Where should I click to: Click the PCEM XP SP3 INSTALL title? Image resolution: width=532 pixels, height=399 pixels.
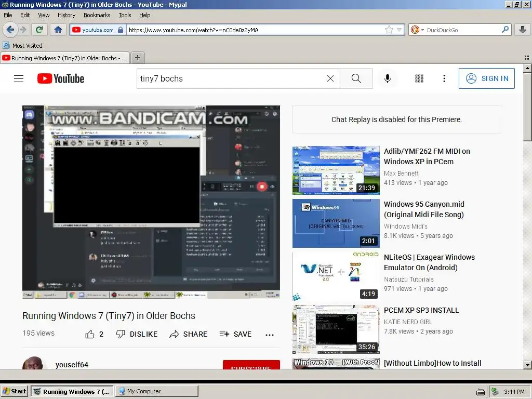click(421, 310)
